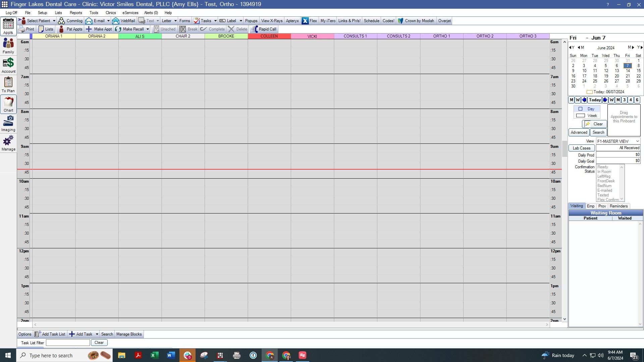Open the Family module icon
The height and width of the screenshot is (362, 644).
pos(8,46)
